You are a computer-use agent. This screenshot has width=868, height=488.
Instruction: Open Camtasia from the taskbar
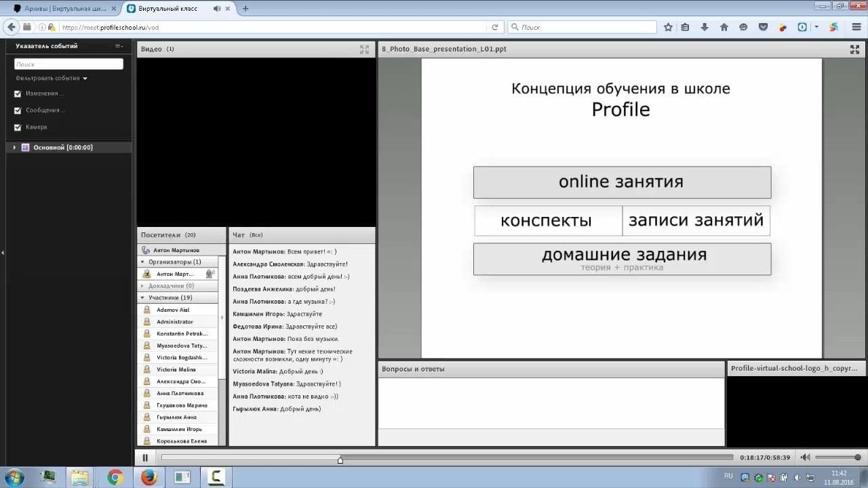(x=217, y=478)
